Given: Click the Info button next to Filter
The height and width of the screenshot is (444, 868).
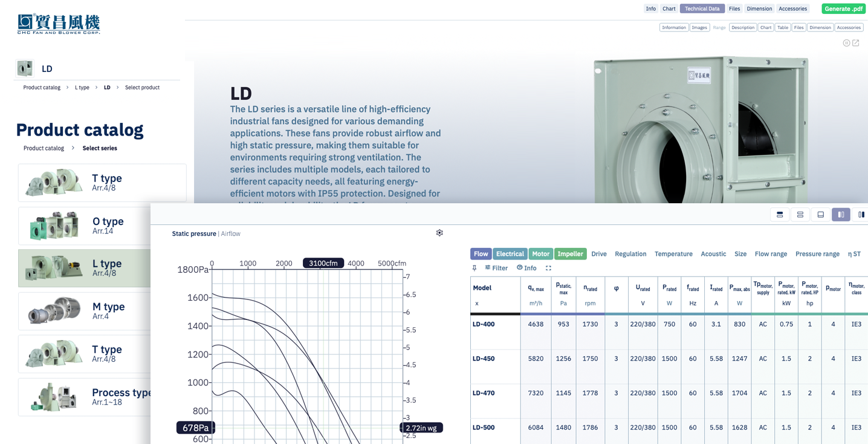Looking at the screenshot, I should (526, 268).
